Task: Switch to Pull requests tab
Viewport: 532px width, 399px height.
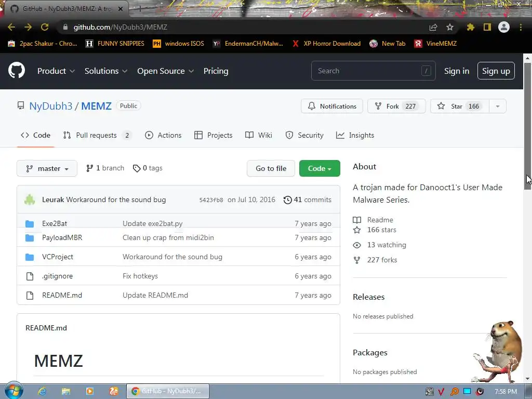Action: [97, 135]
